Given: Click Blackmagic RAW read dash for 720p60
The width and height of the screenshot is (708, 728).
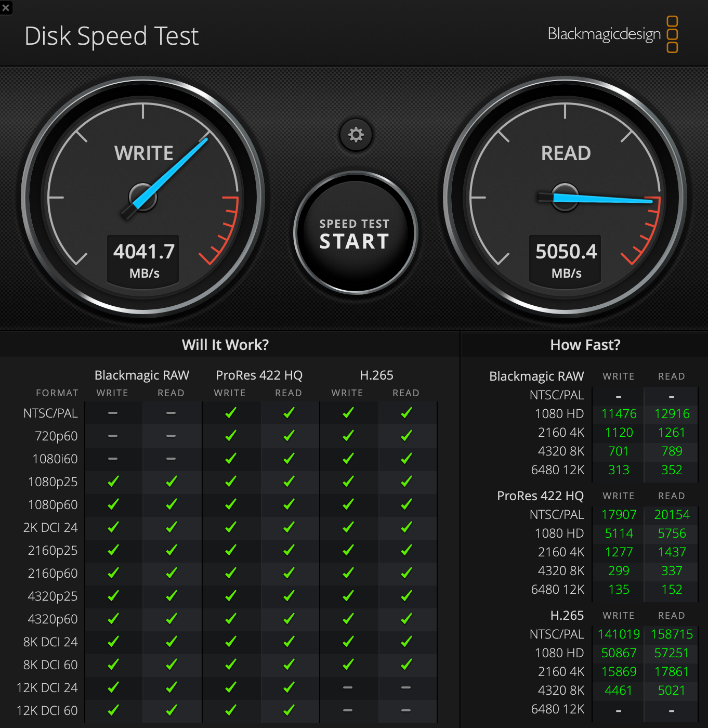Looking at the screenshot, I should pyautogui.click(x=171, y=436).
